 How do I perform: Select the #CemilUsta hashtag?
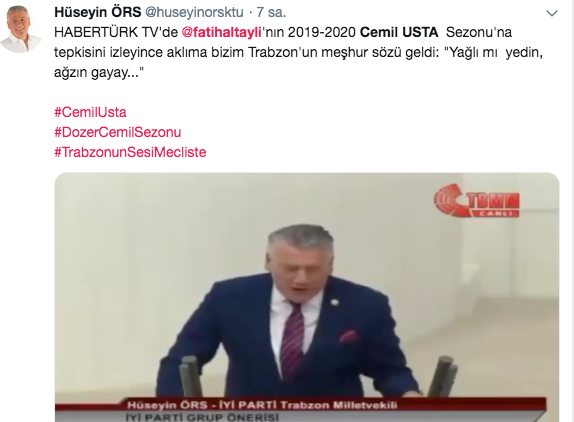tap(90, 112)
